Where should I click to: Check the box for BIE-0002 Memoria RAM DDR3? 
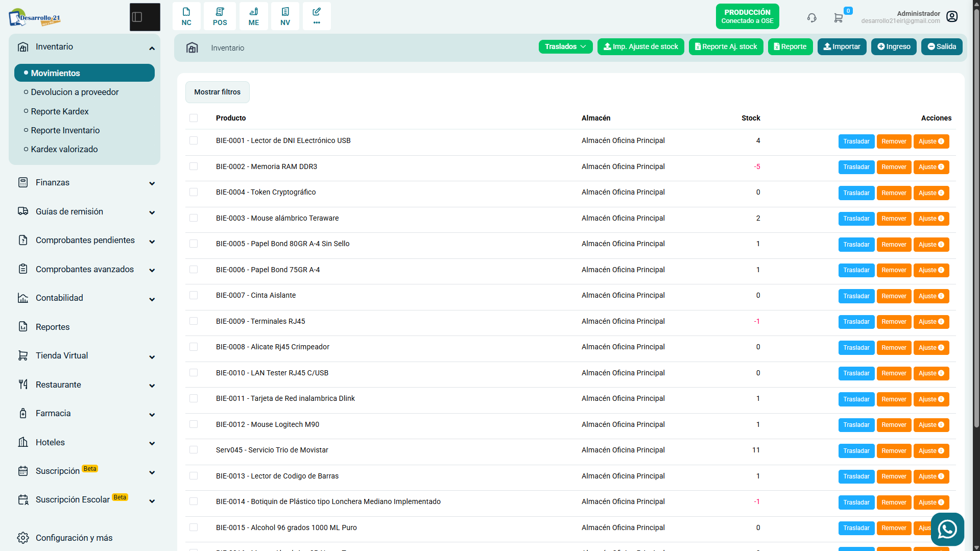[194, 166]
